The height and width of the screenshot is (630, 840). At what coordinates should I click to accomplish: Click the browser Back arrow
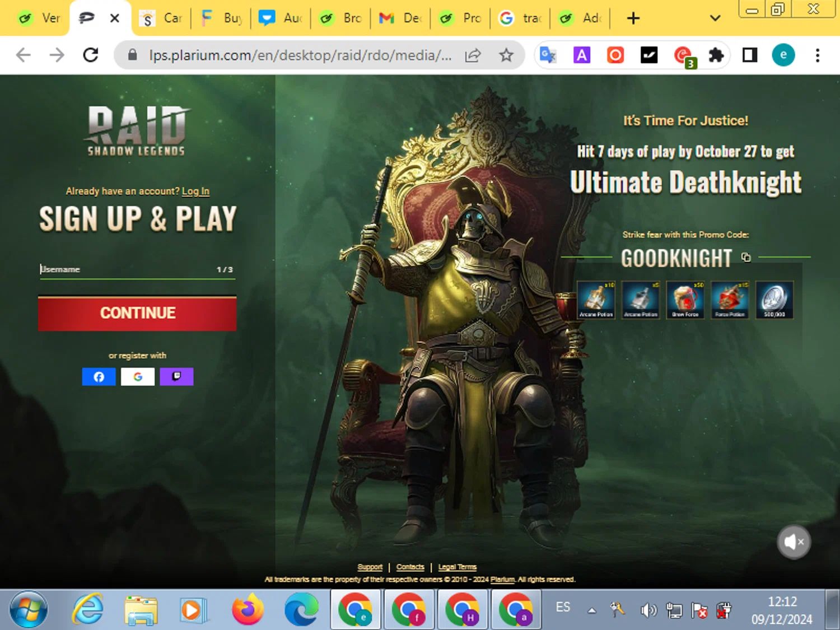click(24, 55)
